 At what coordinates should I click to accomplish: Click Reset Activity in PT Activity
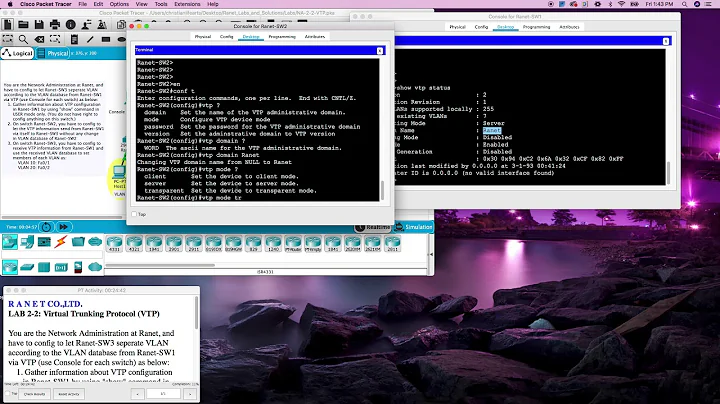point(69,394)
